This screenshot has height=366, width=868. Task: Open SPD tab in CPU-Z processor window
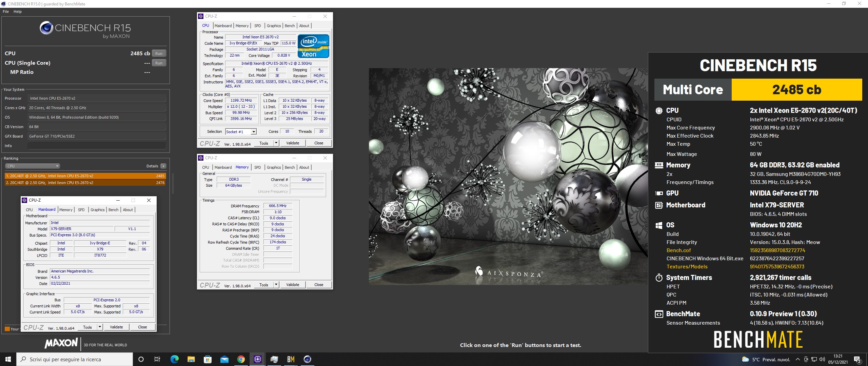pyautogui.click(x=258, y=26)
